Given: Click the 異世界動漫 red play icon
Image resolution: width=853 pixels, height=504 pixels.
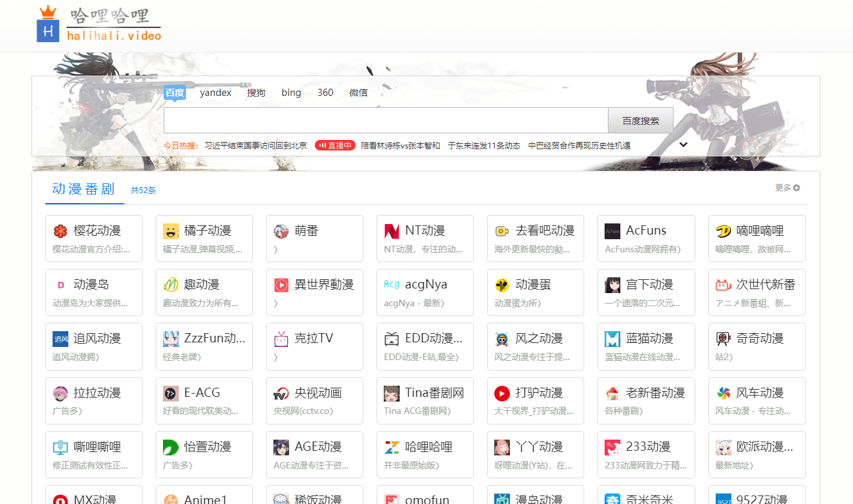Looking at the screenshot, I should pos(281,285).
